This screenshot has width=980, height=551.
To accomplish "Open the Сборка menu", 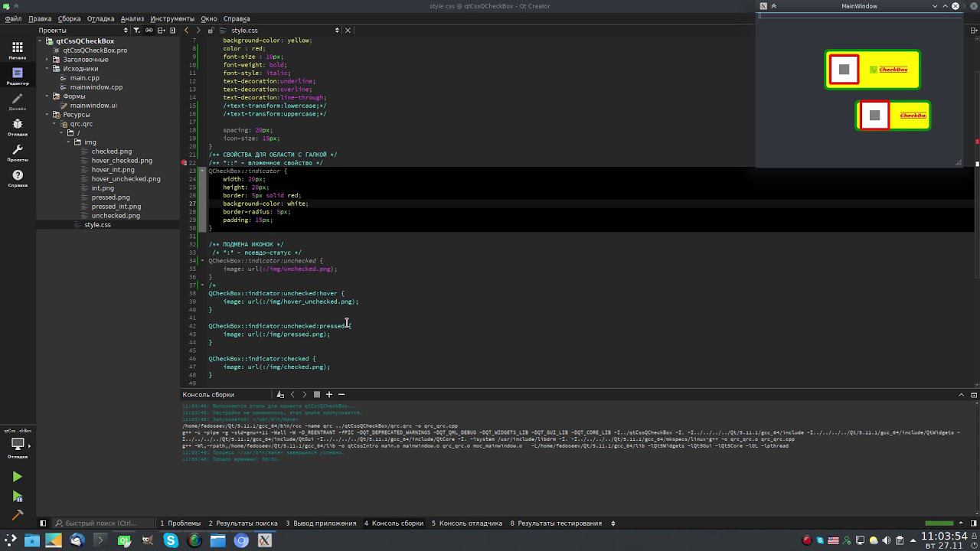I will click(69, 18).
